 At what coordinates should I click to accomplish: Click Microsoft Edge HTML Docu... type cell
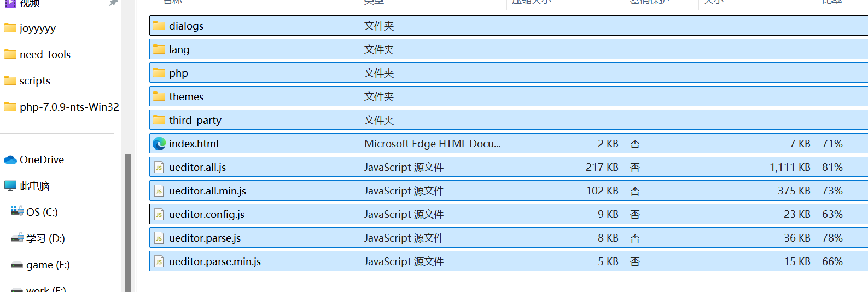432,144
